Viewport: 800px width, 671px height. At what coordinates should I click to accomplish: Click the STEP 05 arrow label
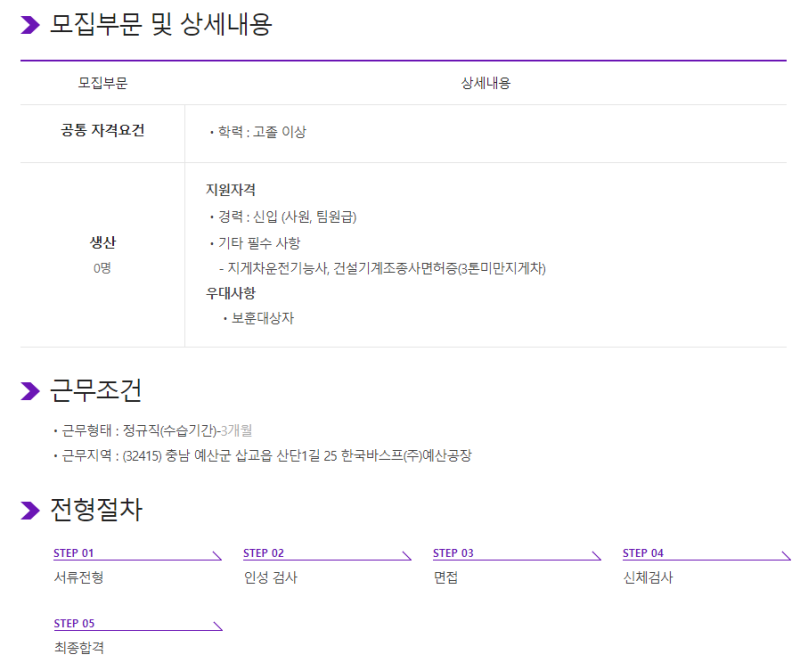tap(73, 623)
